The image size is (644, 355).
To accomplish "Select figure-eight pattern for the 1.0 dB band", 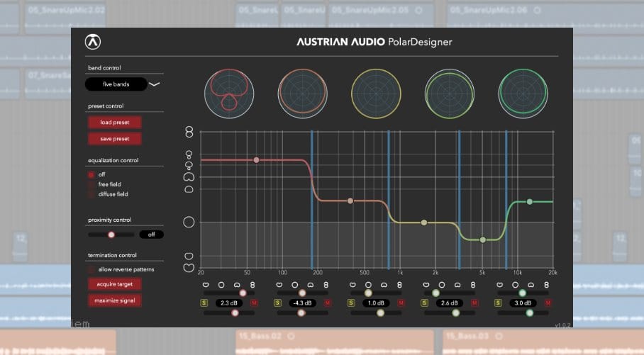I will coord(399,284).
